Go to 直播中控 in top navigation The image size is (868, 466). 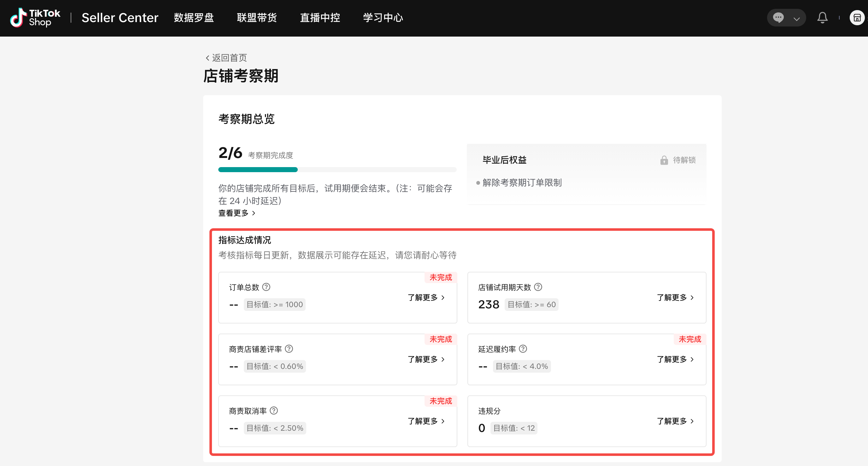pyautogui.click(x=320, y=18)
